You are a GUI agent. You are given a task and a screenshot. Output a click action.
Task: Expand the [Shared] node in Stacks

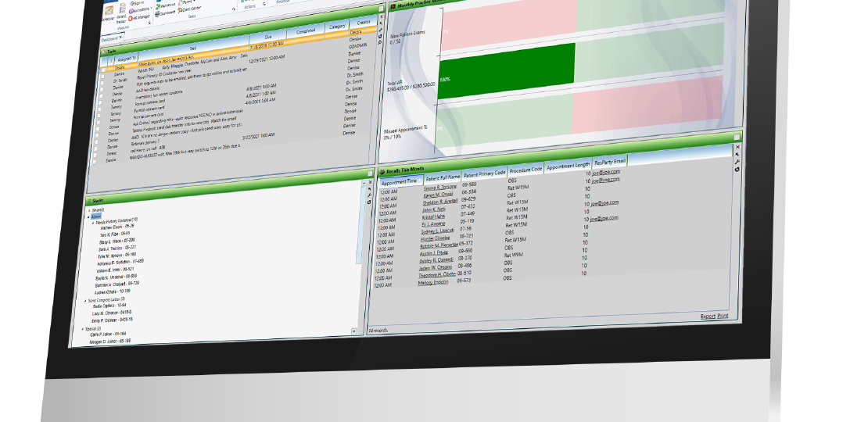click(90, 210)
